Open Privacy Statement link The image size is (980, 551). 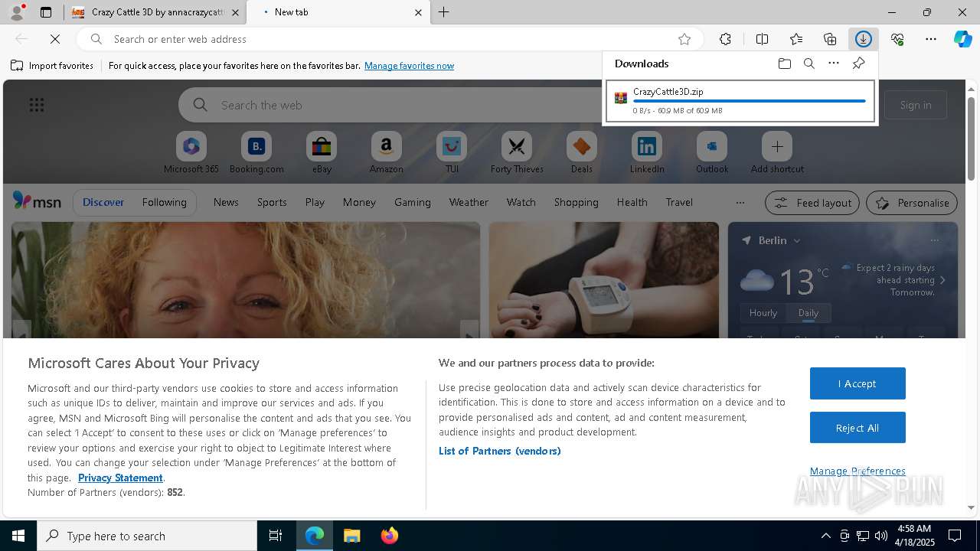click(x=120, y=478)
